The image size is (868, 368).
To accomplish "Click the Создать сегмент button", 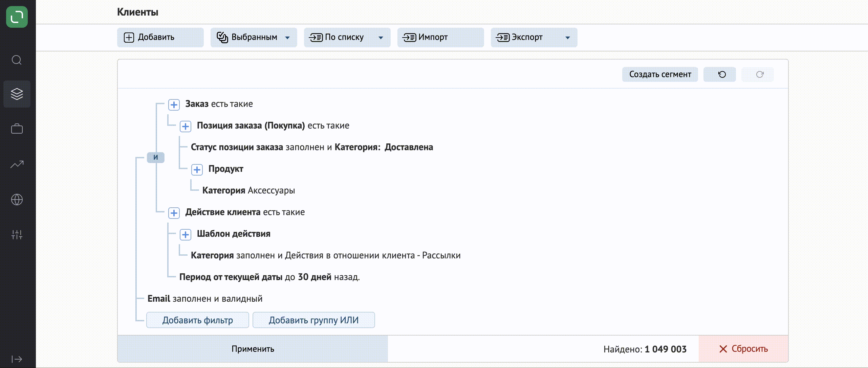I will (660, 74).
